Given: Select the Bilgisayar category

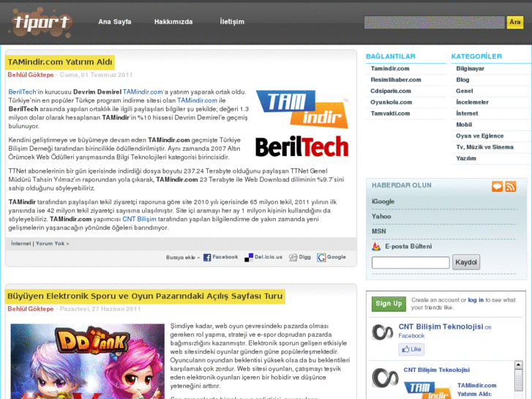Looking at the screenshot, I should [x=470, y=69].
